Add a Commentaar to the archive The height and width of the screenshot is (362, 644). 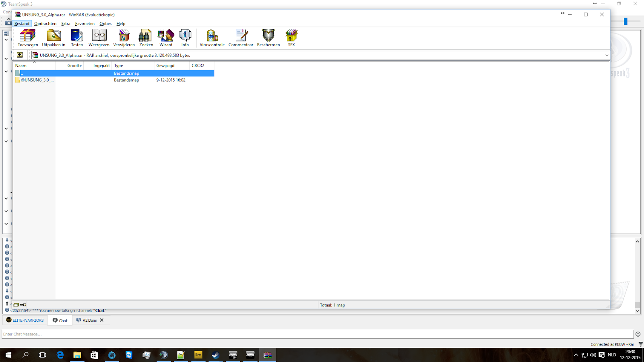pos(241,38)
